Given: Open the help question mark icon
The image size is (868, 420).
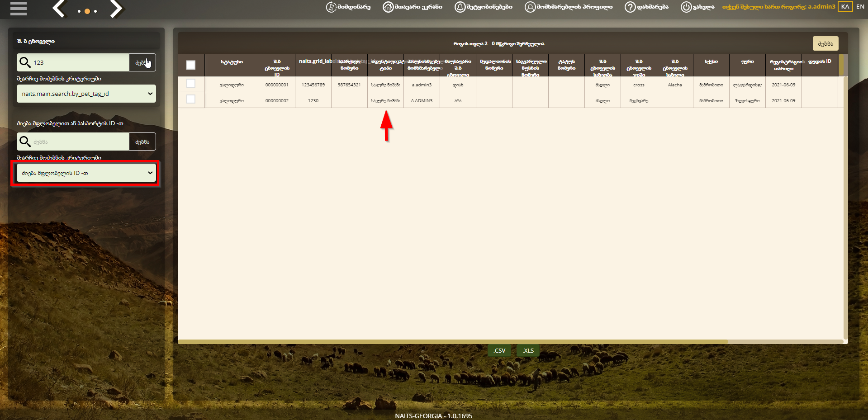Looking at the screenshot, I should click(x=630, y=7).
